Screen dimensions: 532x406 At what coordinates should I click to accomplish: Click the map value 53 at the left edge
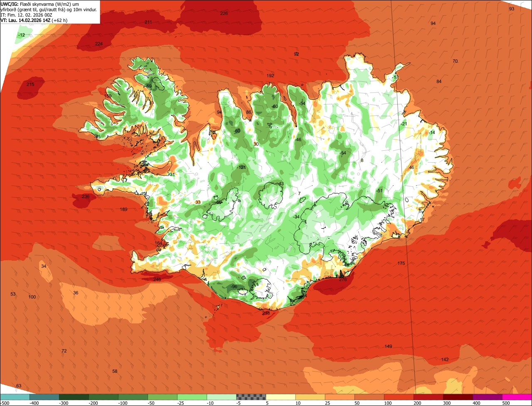pos(13,294)
